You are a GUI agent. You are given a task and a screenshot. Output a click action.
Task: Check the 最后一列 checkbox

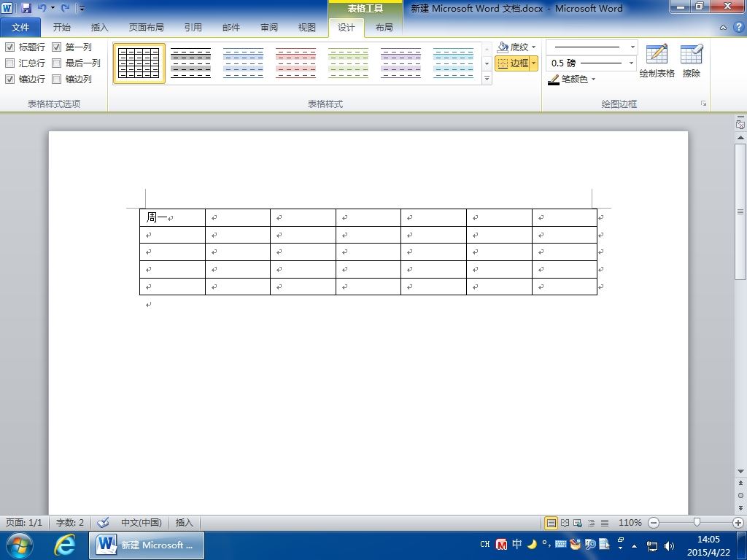[x=57, y=63]
